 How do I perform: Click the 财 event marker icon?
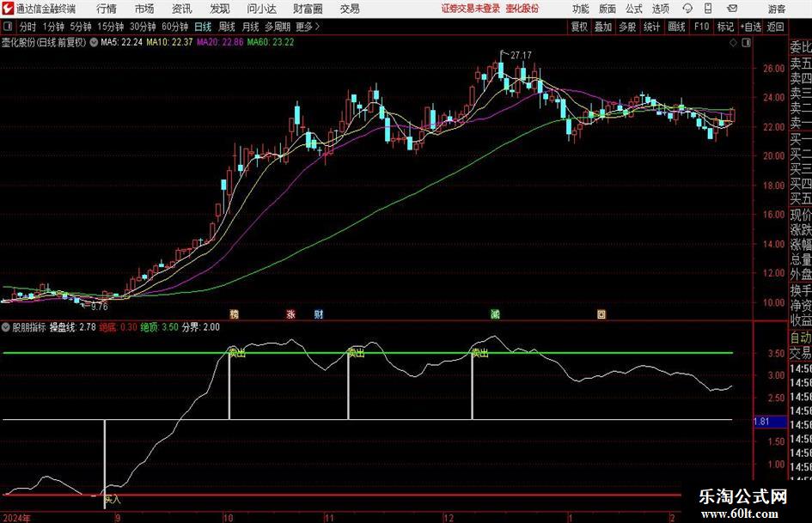(319, 313)
